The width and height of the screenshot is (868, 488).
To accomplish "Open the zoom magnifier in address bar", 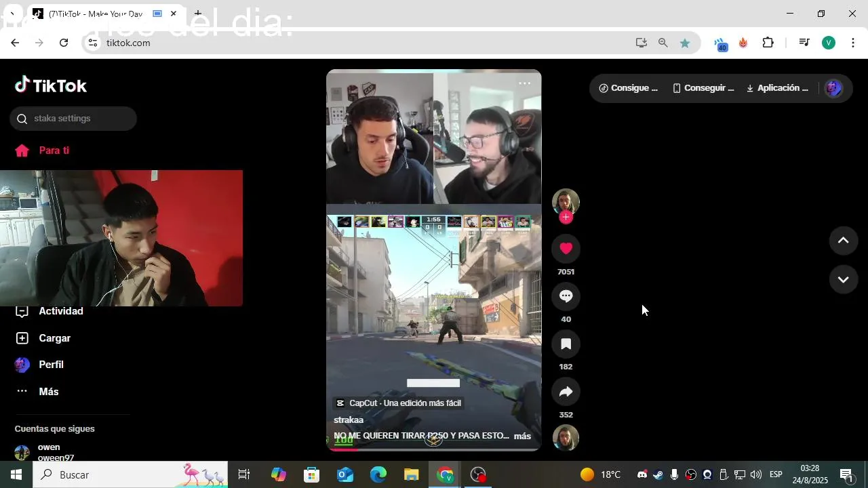I will pos(663,43).
